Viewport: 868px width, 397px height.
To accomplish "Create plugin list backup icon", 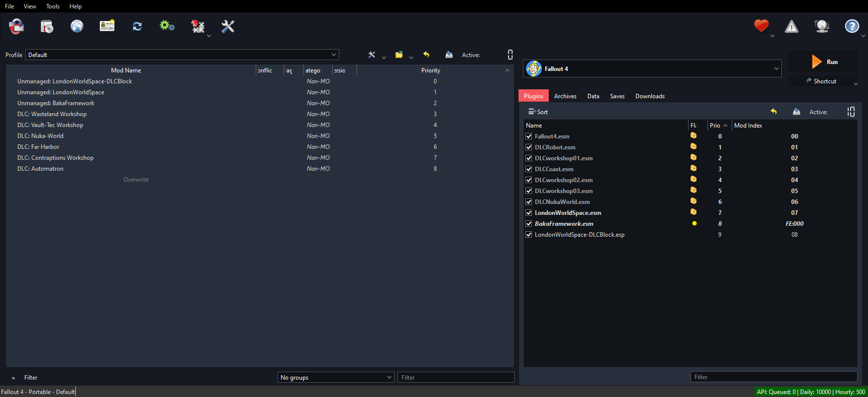I will pos(797,112).
